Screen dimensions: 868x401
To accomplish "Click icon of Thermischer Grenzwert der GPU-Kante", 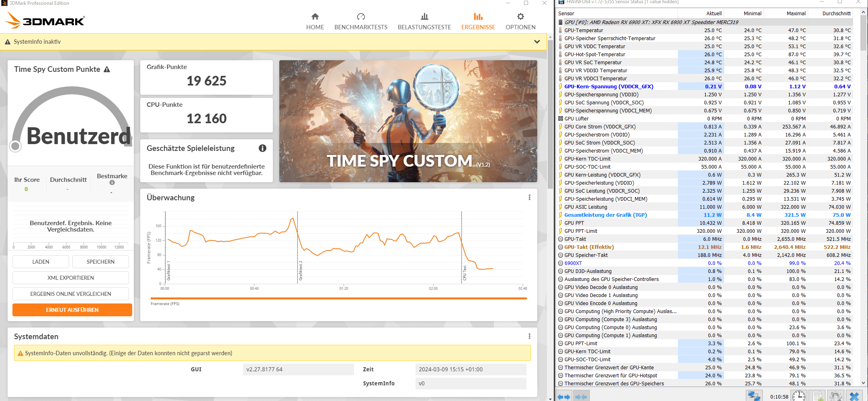I will 560,367.
